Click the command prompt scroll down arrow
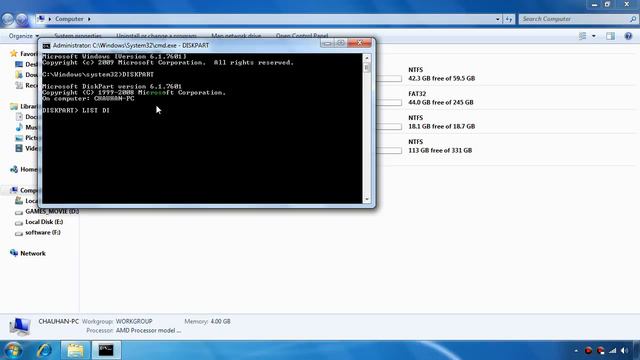The height and width of the screenshot is (360, 640). [x=367, y=199]
